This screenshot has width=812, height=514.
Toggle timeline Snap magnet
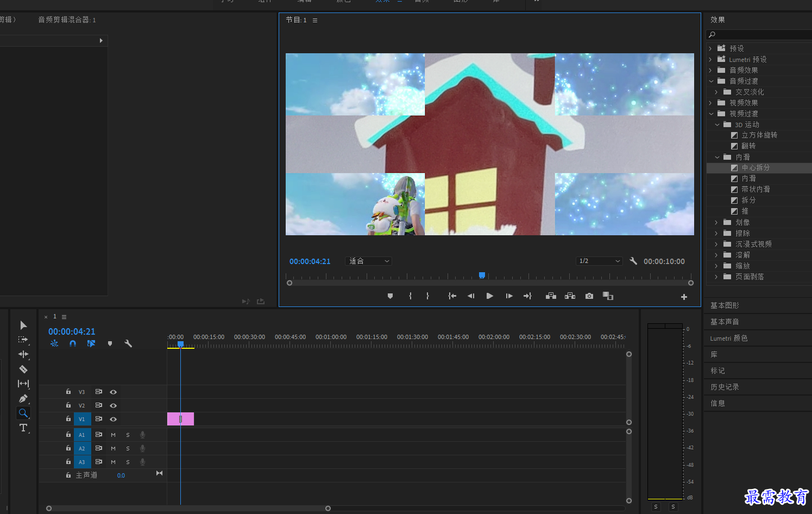point(73,343)
